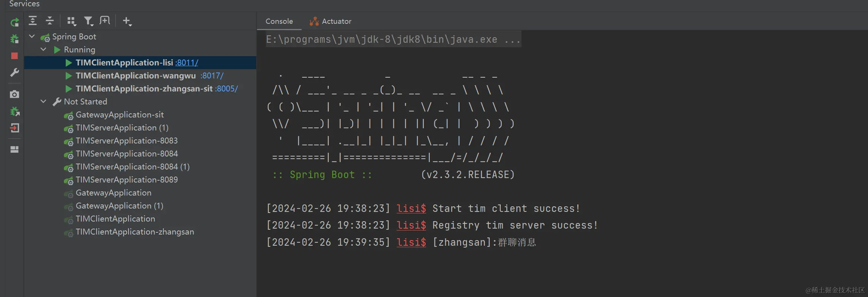Click the Debug rerun bug icon
868x297 pixels.
[14, 39]
